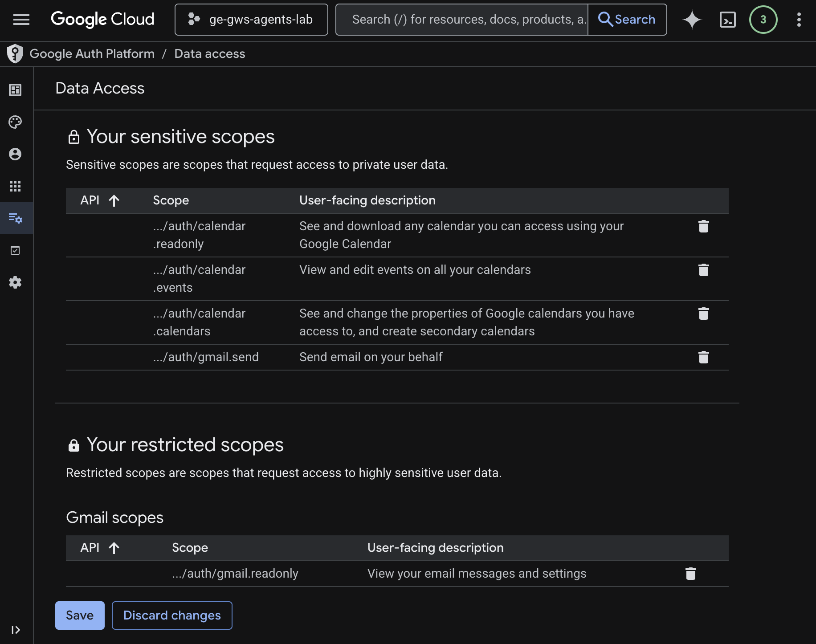Delete the calendar.readonly scope
816x644 pixels.
[703, 227]
